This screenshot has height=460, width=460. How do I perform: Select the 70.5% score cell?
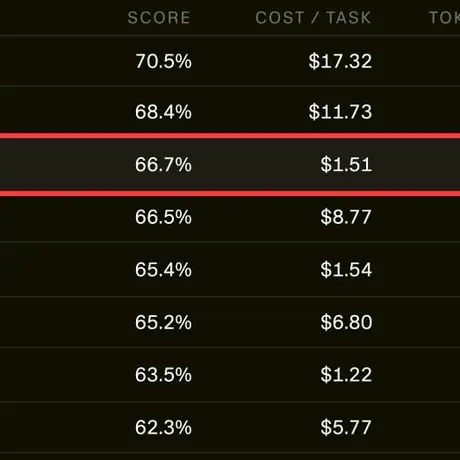point(163,61)
